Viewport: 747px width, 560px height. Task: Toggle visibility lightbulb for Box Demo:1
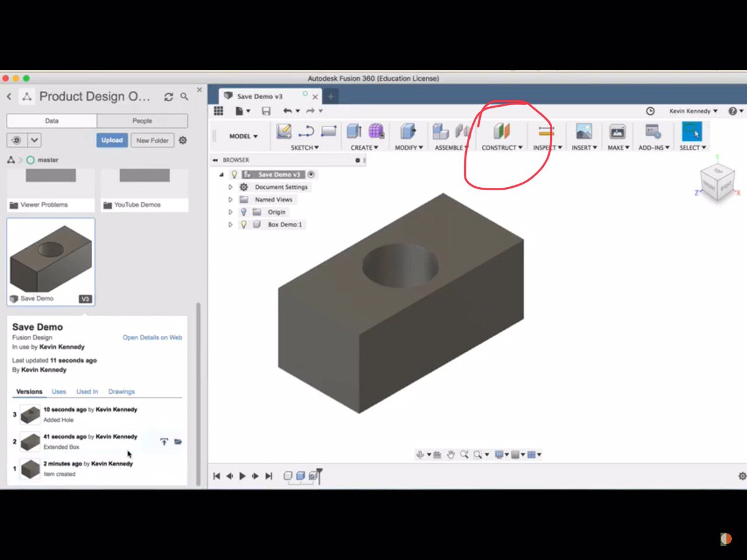click(x=244, y=225)
